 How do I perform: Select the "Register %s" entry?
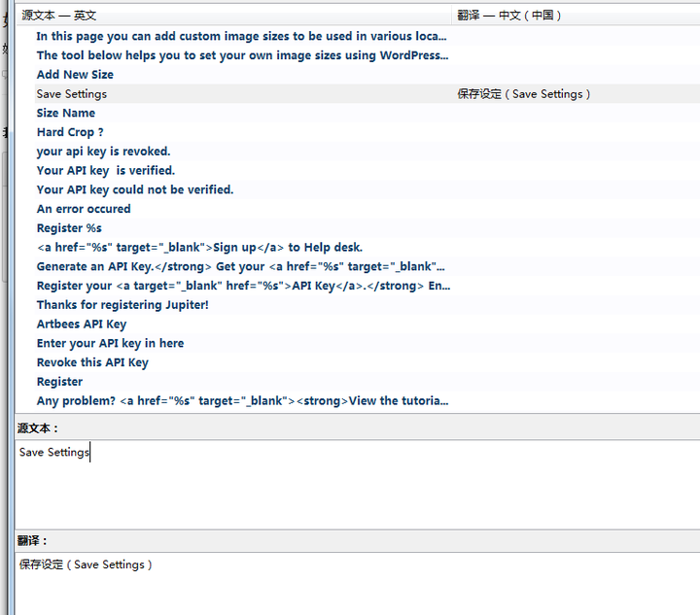pyautogui.click(x=69, y=228)
